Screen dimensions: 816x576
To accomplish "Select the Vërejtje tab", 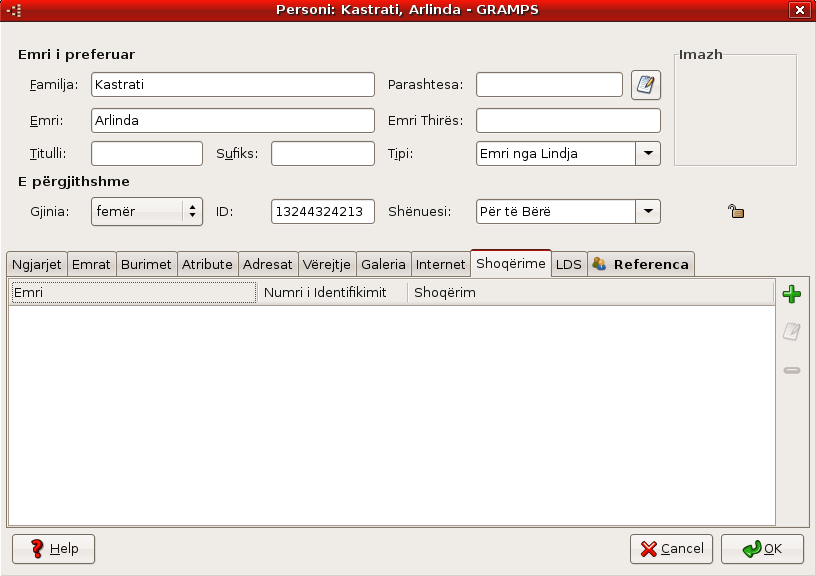I will coord(327,264).
